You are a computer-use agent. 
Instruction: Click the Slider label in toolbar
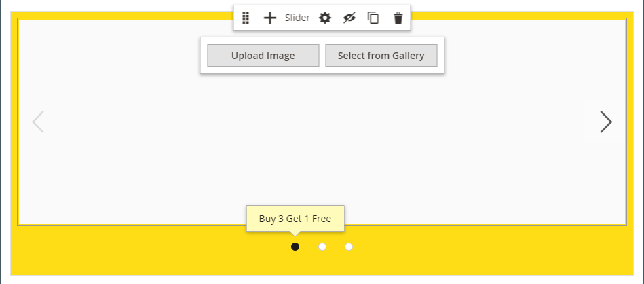coord(297,18)
